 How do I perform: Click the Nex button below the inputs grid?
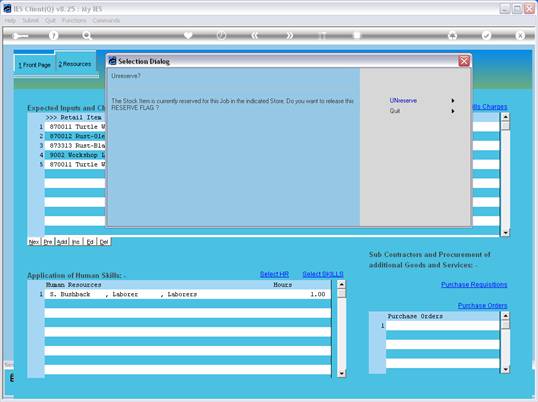click(x=34, y=242)
